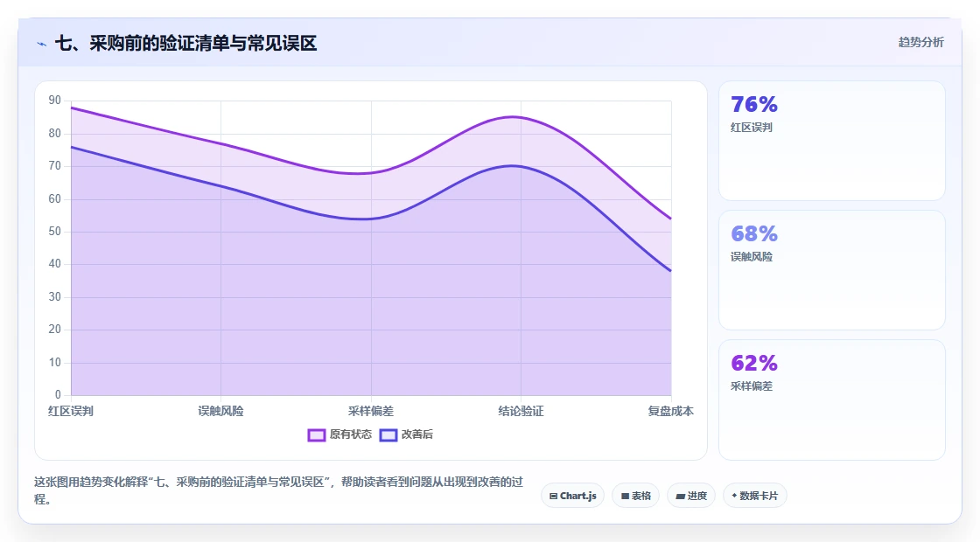Image resolution: width=980 pixels, height=542 pixels.
Task: Toggle the 原有状态 legend label
Action: pos(351,434)
